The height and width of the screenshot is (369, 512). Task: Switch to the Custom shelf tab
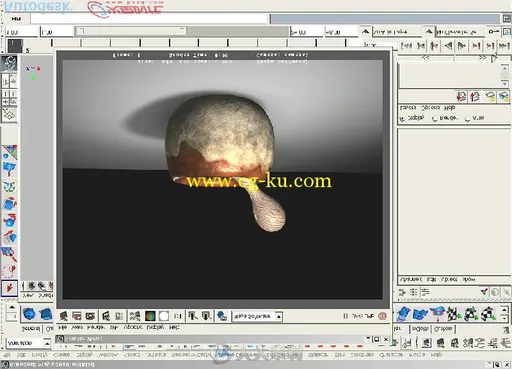pos(443,329)
